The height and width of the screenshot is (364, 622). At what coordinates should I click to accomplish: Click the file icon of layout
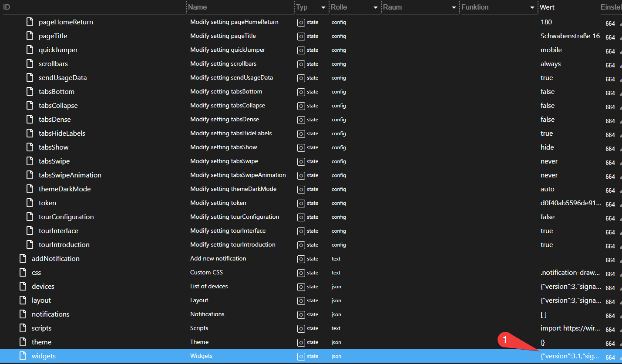coord(23,300)
